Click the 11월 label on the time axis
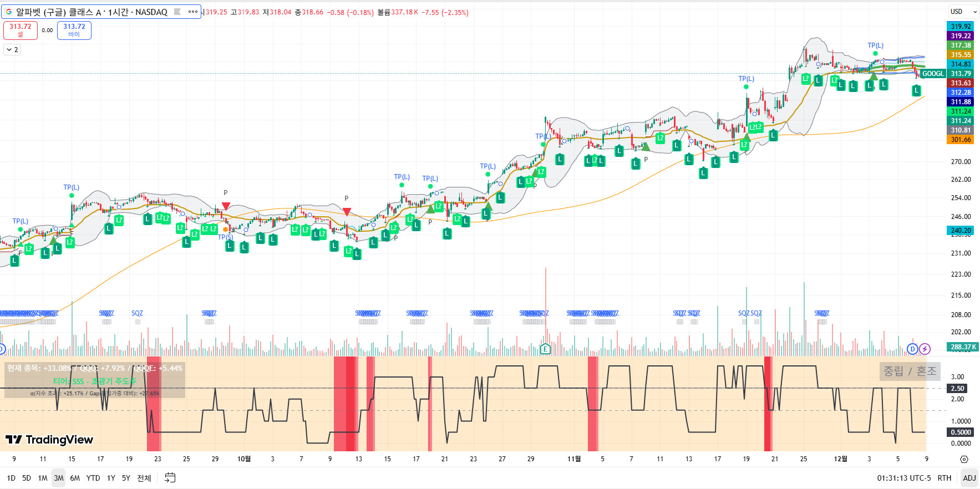 pos(574,459)
